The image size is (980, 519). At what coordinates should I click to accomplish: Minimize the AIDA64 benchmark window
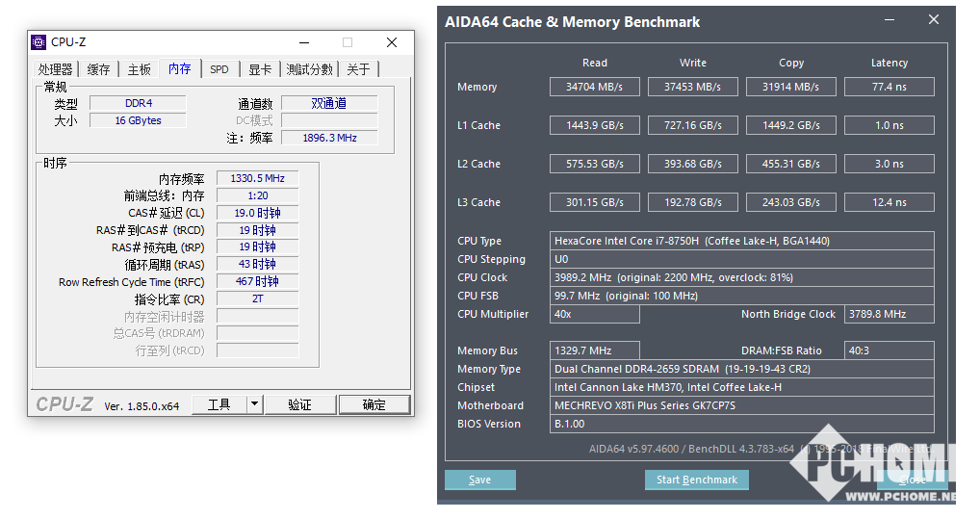pos(890,19)
